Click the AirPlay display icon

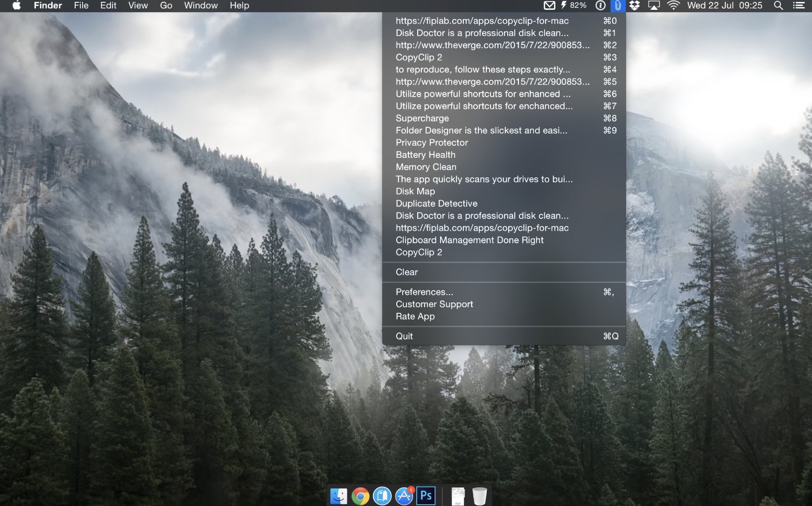(654, 6)
